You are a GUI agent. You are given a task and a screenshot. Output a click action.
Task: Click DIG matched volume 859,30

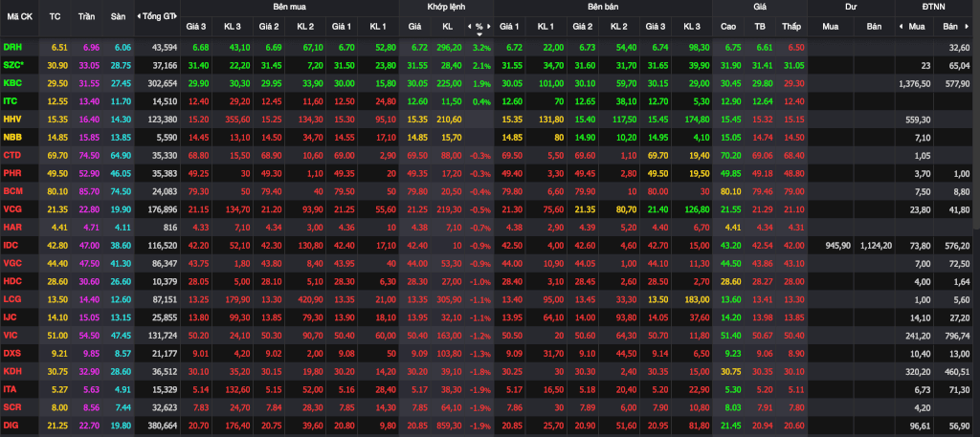pos(448,426)
